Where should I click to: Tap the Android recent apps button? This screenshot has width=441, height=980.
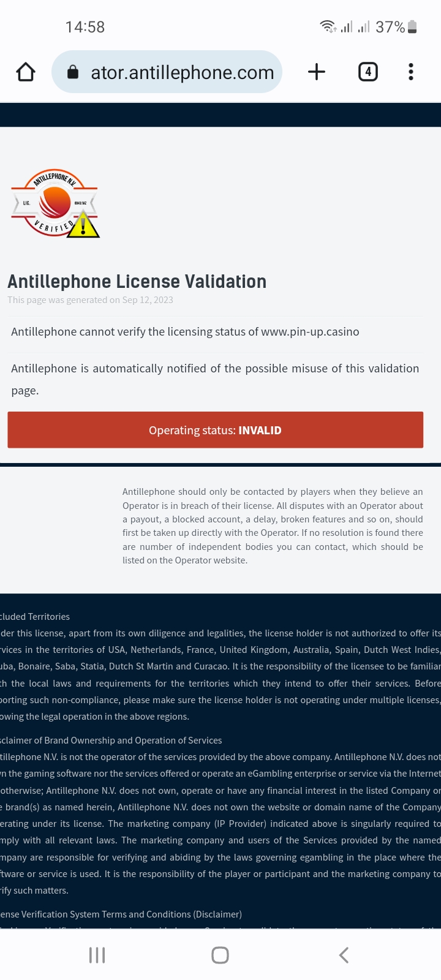(x=97, y=955)
